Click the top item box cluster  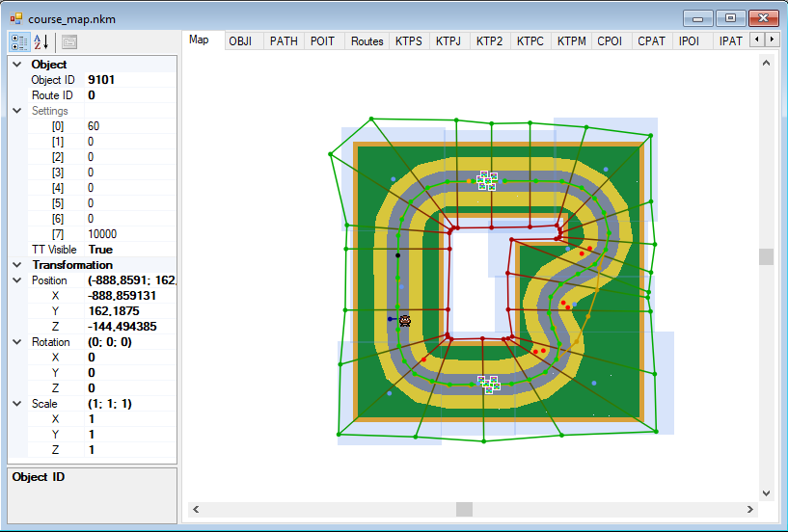coord(487,180)
